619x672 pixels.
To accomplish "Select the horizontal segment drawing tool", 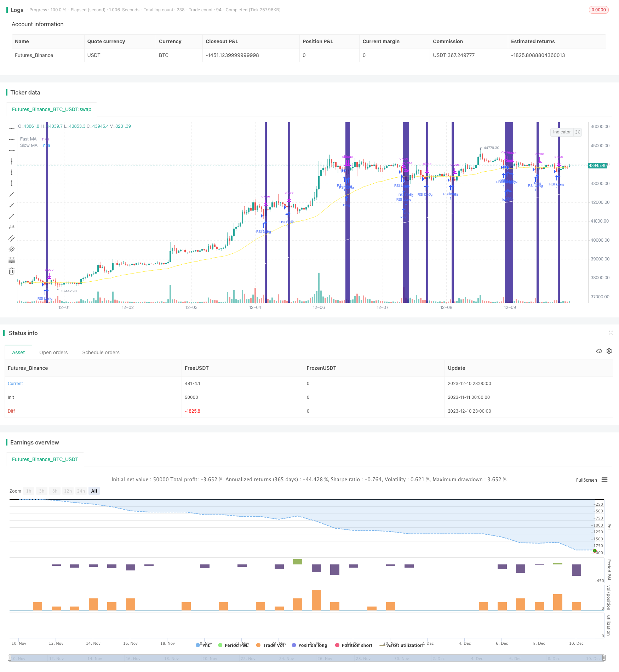I will point(12,150).
